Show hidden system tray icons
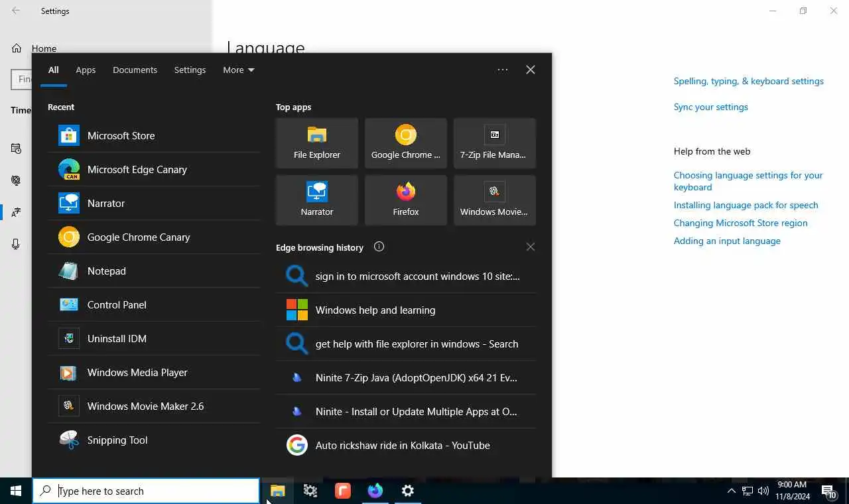The height and width of the screenshot is (504, 849). pos(731,491)
